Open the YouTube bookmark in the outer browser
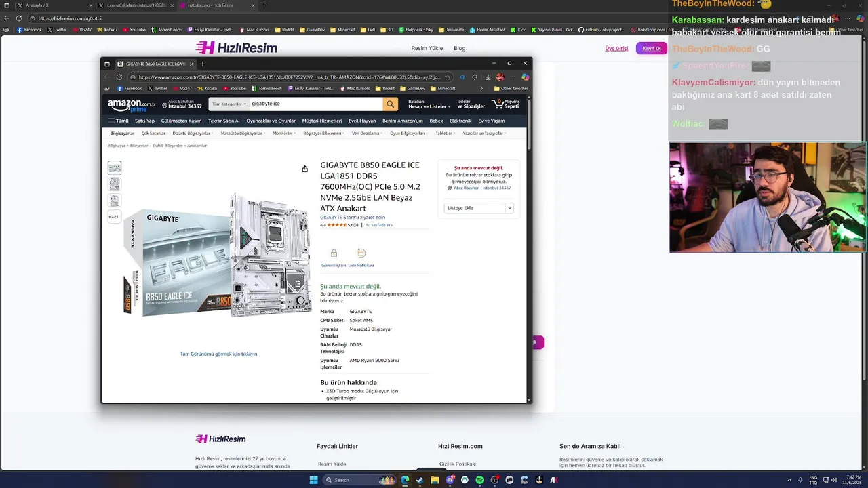Viewport: 868px width, 488px height. coord(134,30)
